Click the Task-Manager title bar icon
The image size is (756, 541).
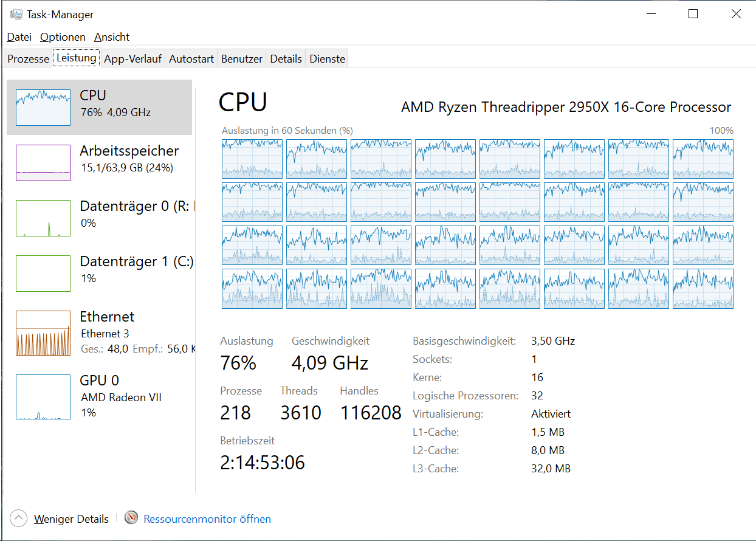[16, 14]
